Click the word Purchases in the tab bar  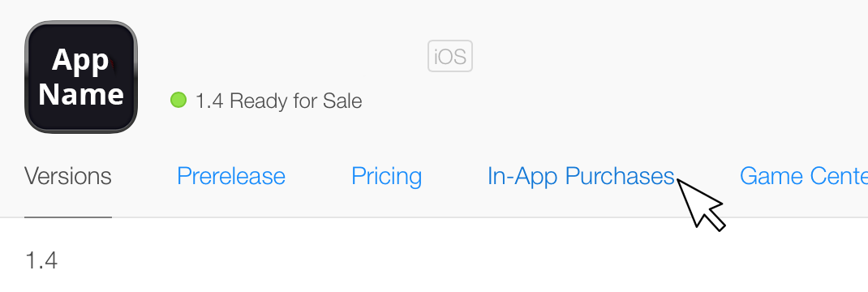click(620, 177)
